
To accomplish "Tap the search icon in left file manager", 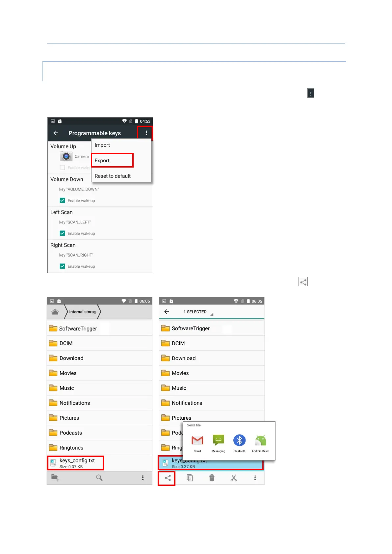I will [99, 478].
